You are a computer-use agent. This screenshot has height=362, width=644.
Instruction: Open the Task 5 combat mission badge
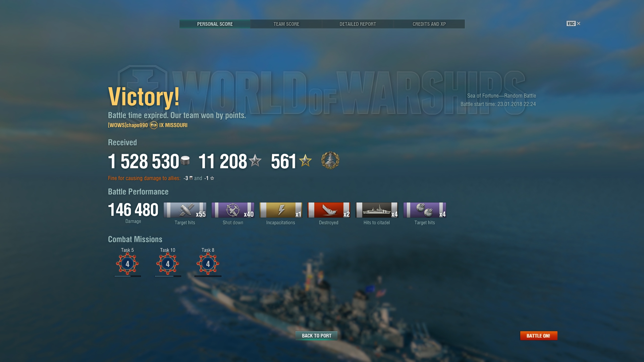pyautogui.click(x=127, y=264)
